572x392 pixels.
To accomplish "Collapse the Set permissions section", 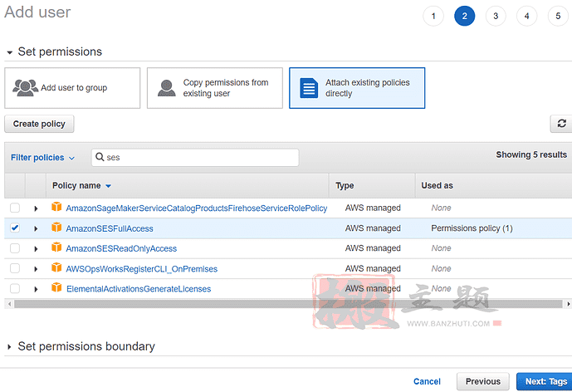I will pyautogui.click(x=9, y=52).
